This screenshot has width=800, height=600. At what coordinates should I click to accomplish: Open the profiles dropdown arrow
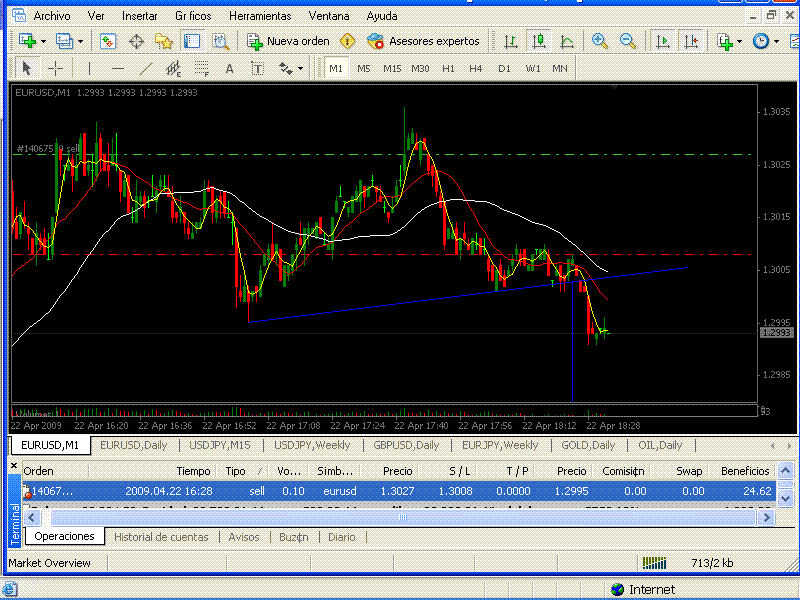tap(81, 41)
